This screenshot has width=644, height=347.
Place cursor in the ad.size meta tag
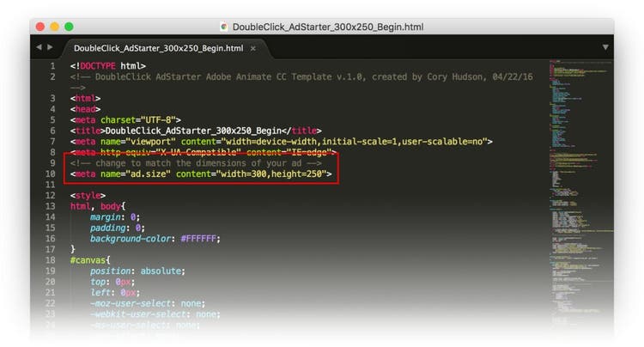point(200,174)
